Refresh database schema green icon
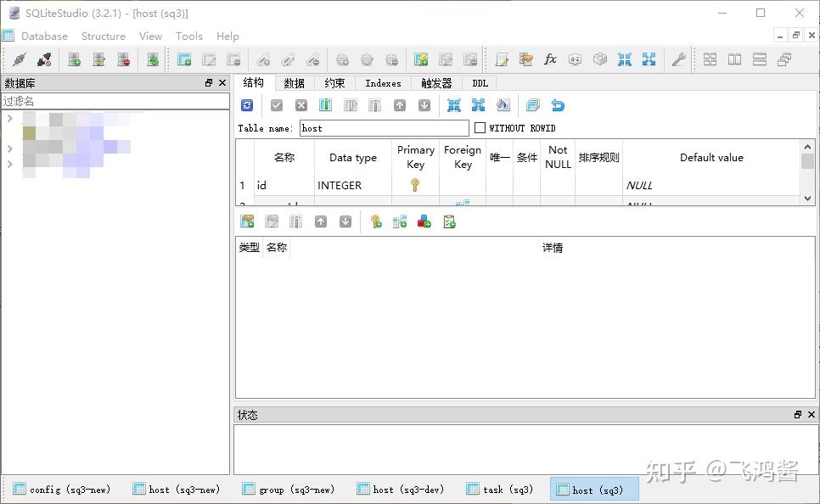The image size is (820, 504). [153, 59]
